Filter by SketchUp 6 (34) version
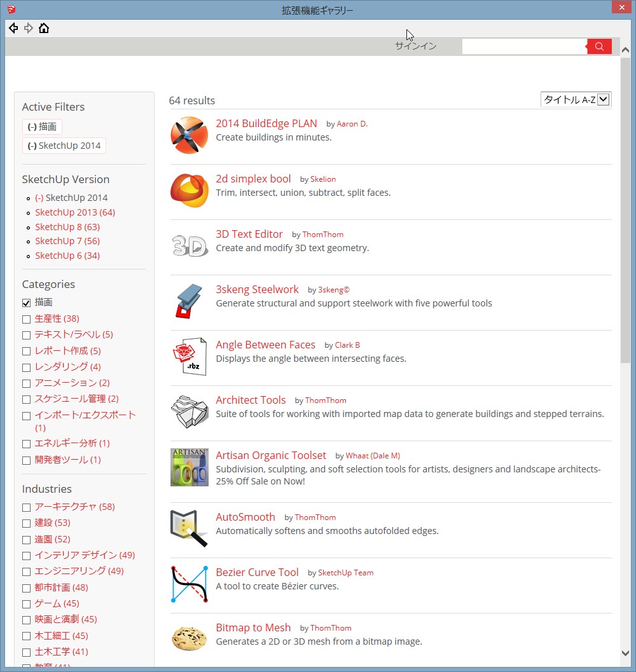Screen dimensions: 636x672 [67, 256]
